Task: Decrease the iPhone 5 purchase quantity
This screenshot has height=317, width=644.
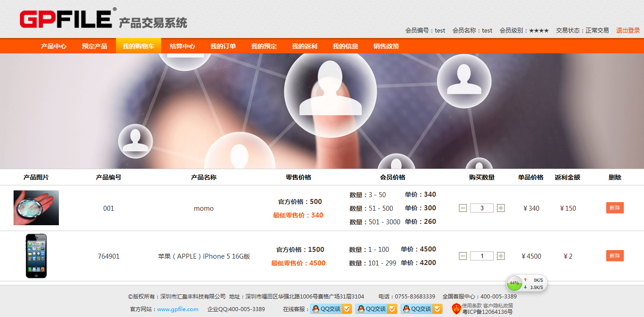Action: [463, 256]
